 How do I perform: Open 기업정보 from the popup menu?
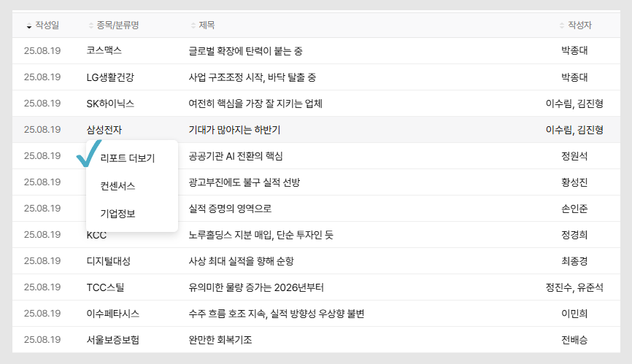click(x=117, y=214)
